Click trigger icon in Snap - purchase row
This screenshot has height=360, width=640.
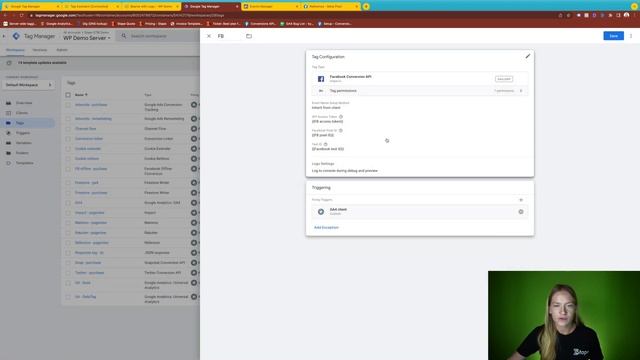click(x=194, y=262)
